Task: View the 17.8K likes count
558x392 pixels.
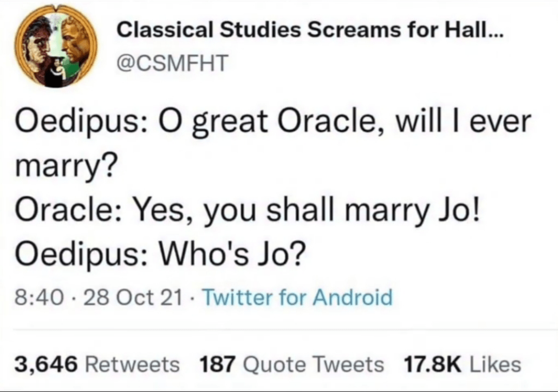Action: click(432, 365)
